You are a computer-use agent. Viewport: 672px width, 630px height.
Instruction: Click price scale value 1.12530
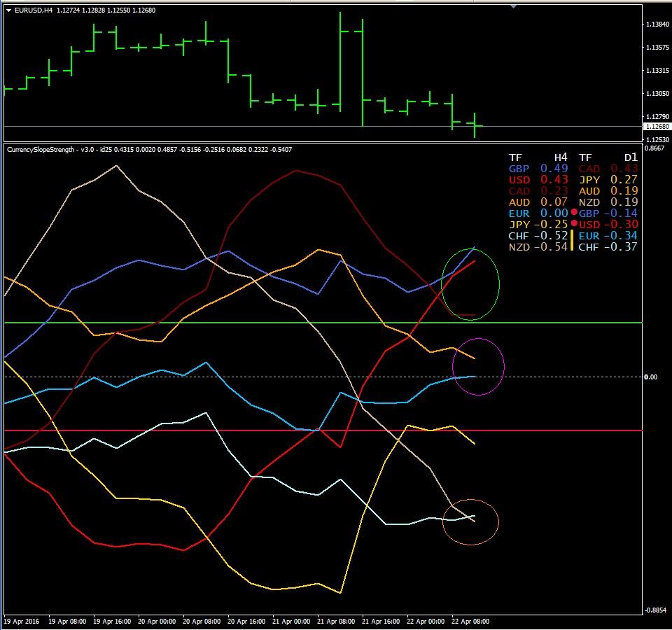[x=657, y=140]
